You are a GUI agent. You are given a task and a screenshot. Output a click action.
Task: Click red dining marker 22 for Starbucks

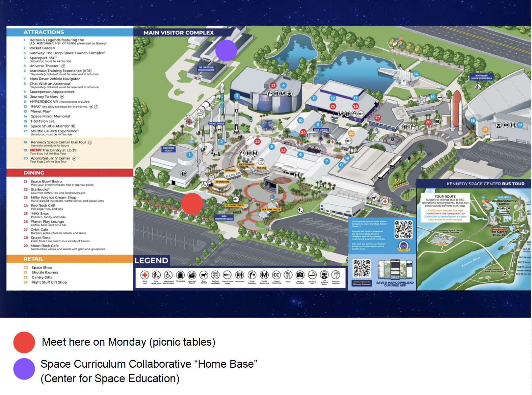click(257, 142)
